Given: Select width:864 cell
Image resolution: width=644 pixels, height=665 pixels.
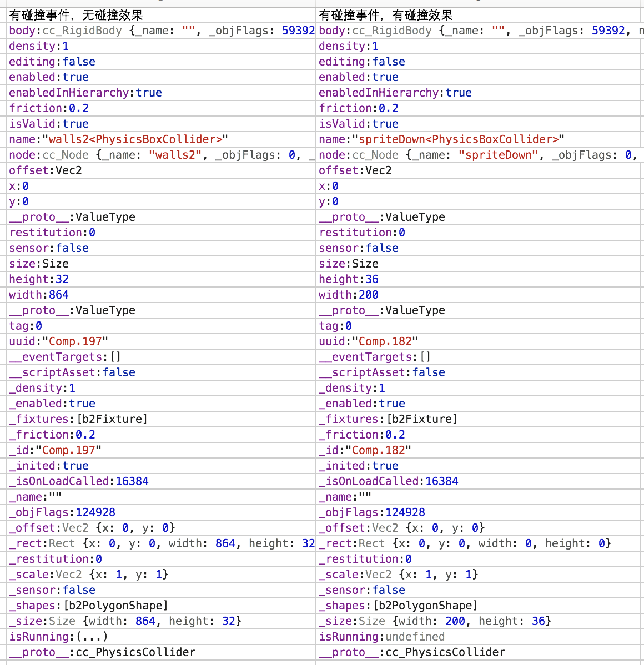Looking at the screenshot, I should coord(161,295).
